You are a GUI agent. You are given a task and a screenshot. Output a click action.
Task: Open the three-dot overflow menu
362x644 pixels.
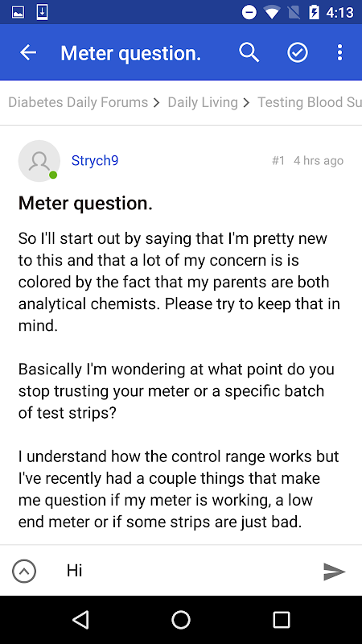[339, 52]
